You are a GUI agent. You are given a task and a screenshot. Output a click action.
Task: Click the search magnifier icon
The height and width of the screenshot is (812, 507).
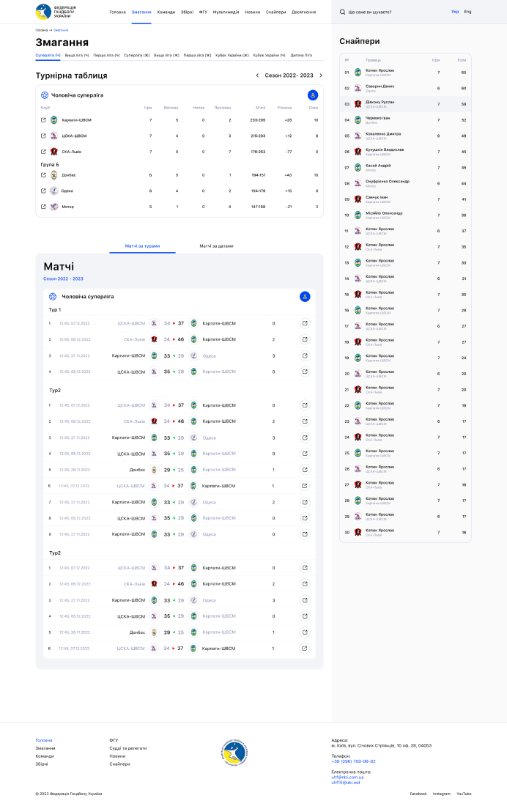click(343, 12)
